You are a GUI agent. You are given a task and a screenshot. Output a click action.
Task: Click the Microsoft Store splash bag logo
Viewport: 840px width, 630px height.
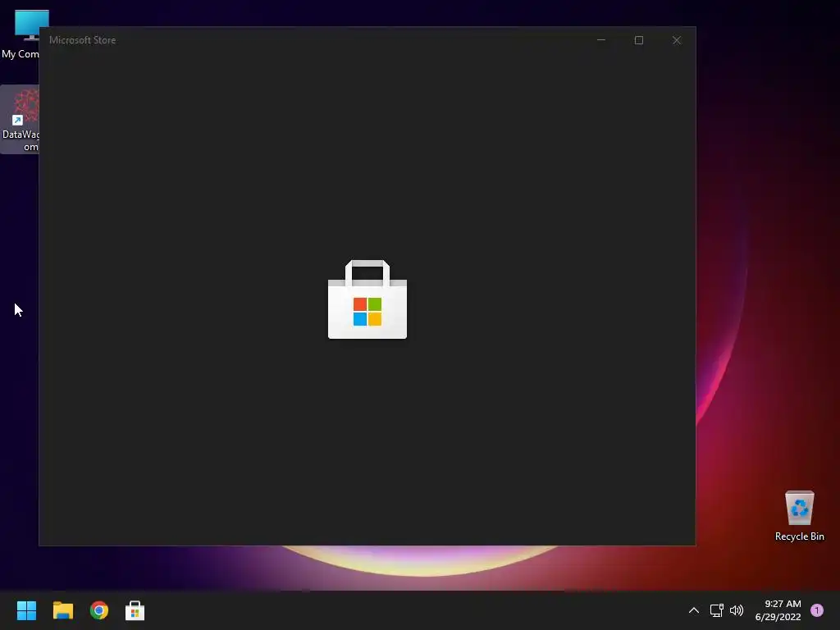367,299
